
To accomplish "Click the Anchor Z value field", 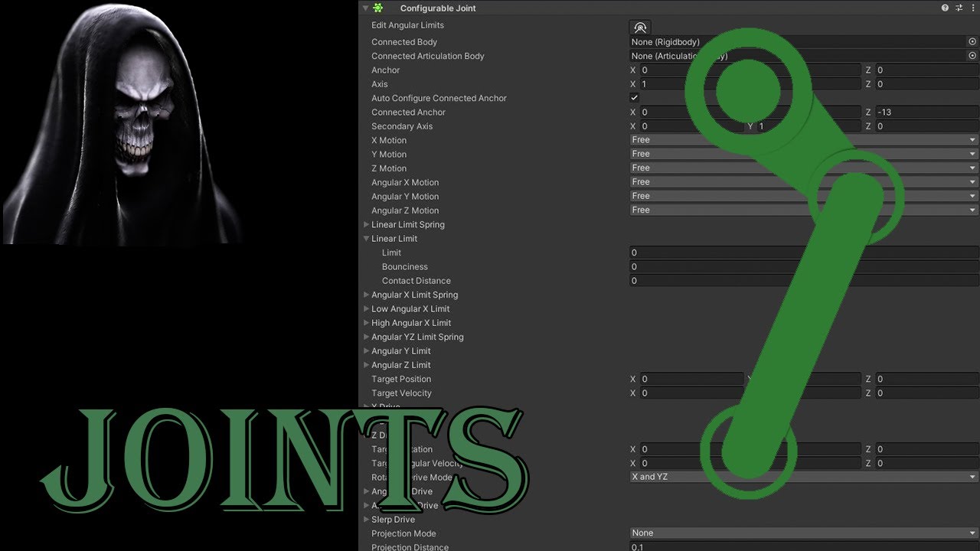I will point(926,70).
